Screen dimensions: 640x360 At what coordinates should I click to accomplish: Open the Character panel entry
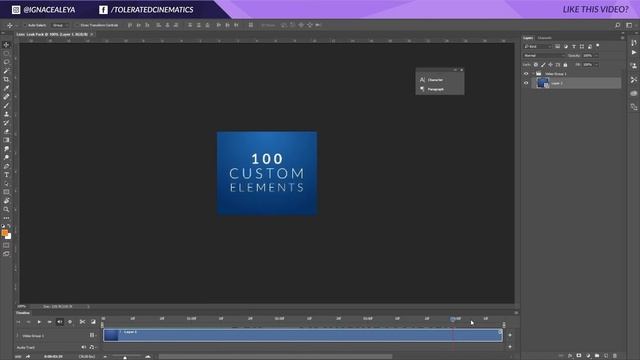(x=435, y=80)
